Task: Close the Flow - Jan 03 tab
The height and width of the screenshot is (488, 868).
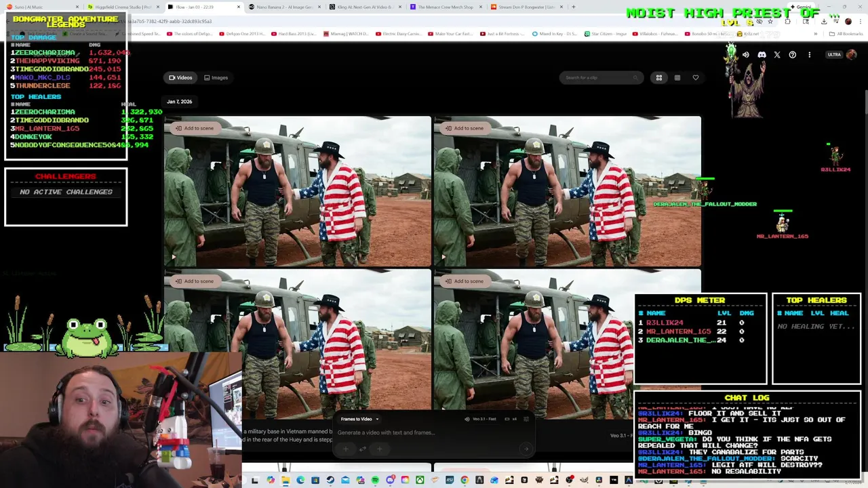Action: click(x=238, y=7)
